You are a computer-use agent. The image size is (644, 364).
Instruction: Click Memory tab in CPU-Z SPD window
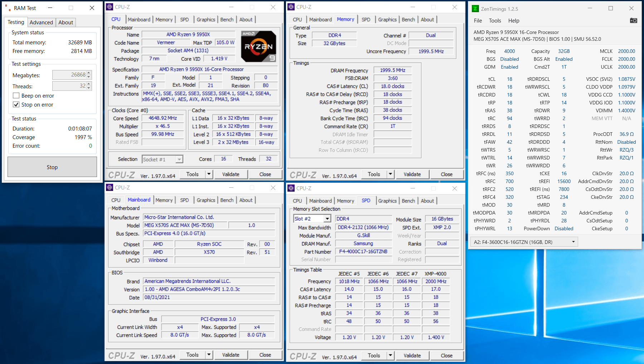click(x=345, y=201)
